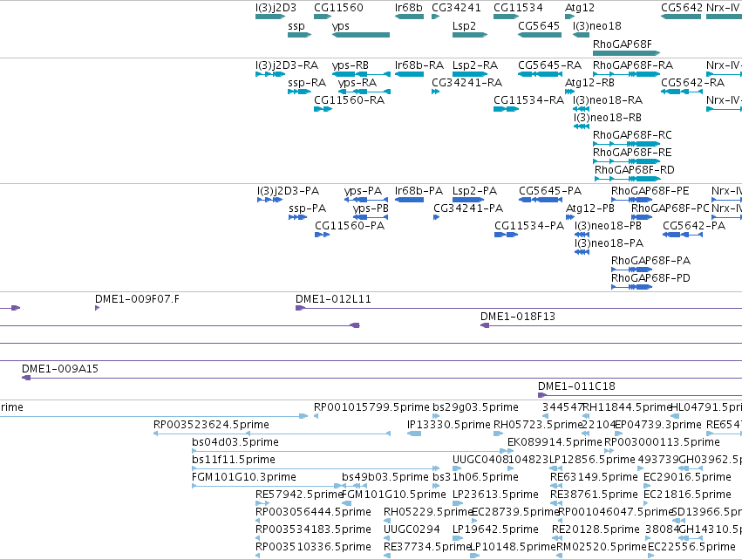This screenshot has width=742, height=560.
Task: Select the DME1-009A15 BAC clone
Action: tap(382, 378)
